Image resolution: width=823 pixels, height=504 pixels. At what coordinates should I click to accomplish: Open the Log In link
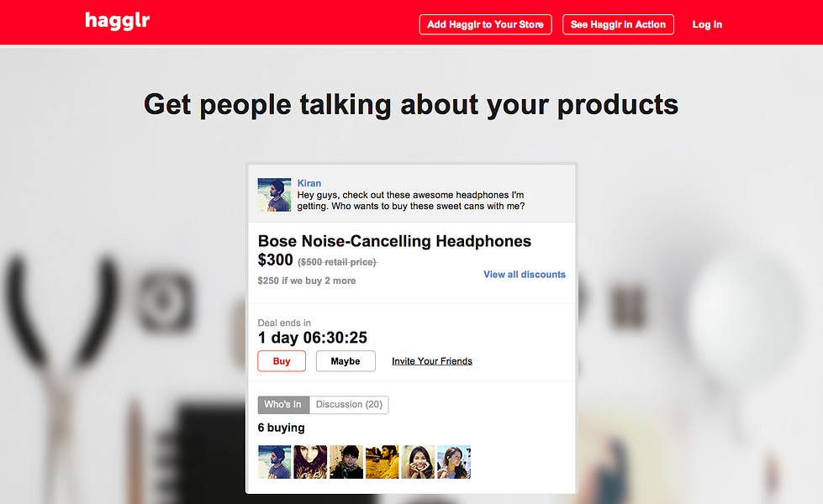pyautogui.click(x=707, y=24)
